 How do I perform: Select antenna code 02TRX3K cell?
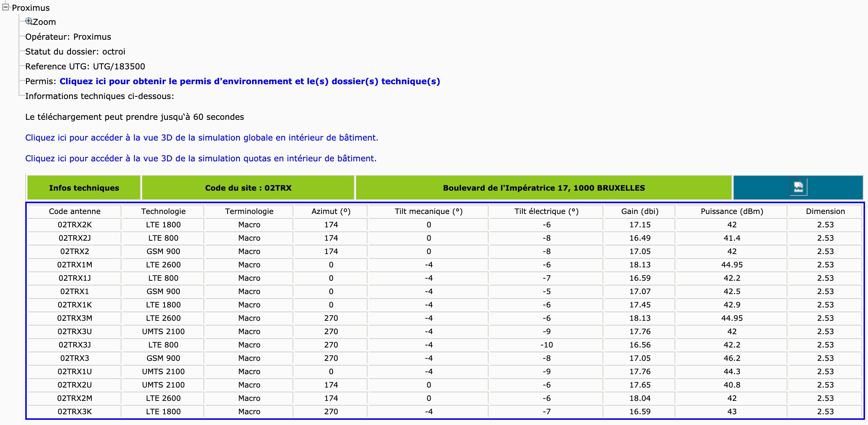(x=75, y=412)
